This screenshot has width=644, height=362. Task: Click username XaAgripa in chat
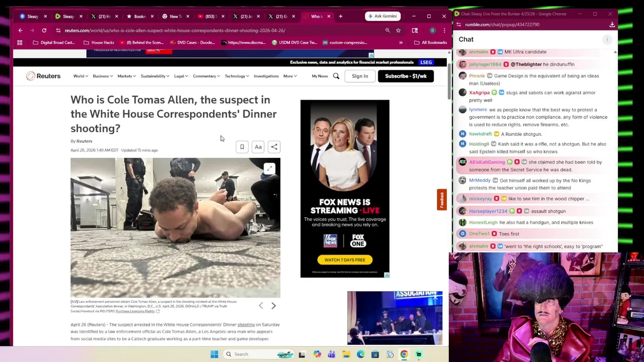479,93
